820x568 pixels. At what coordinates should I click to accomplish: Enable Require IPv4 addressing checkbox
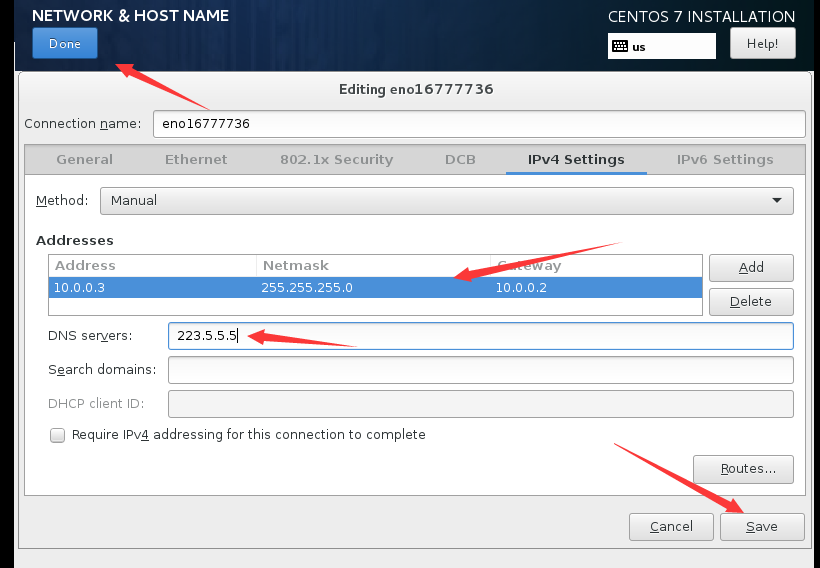pos(58,435)
